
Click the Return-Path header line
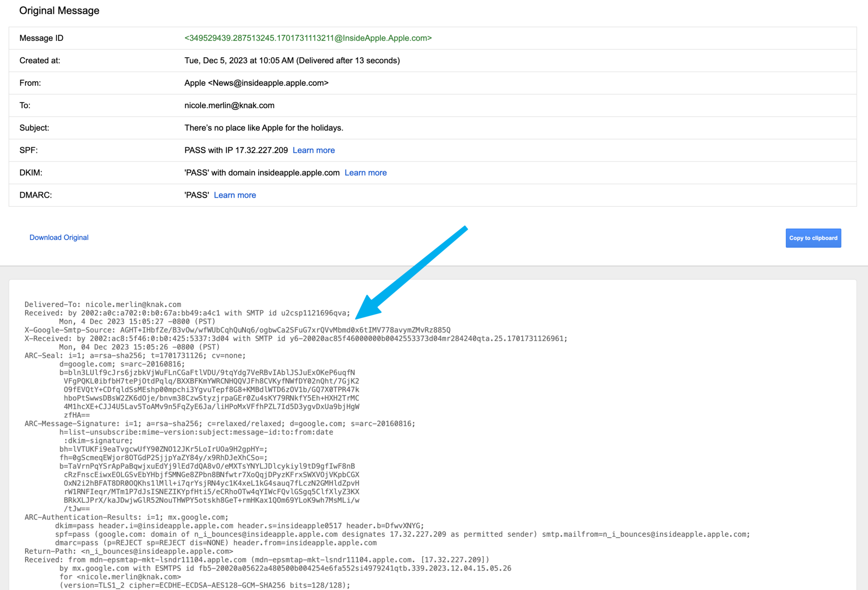pyautogui.click(x=128, y=551)
